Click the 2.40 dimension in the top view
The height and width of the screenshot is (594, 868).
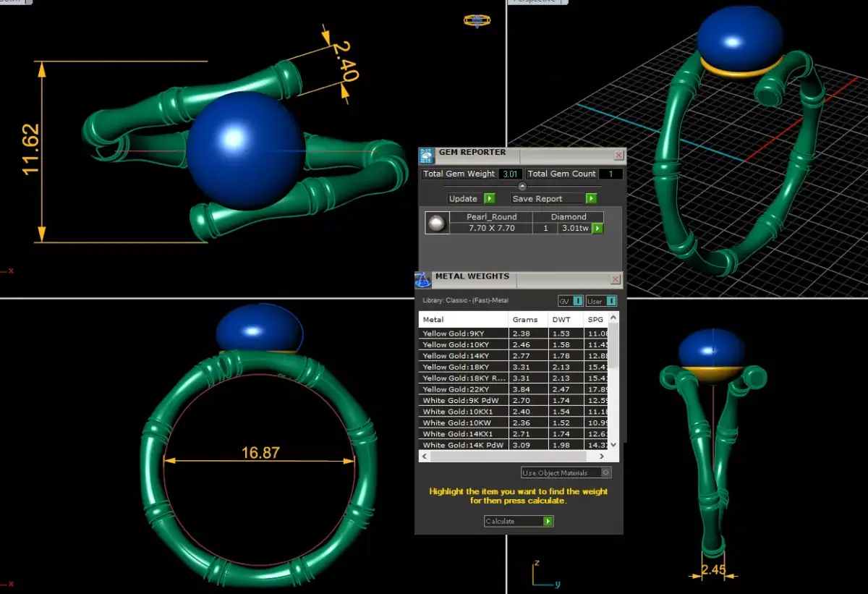pyautogui.click(x=345, y=61)
